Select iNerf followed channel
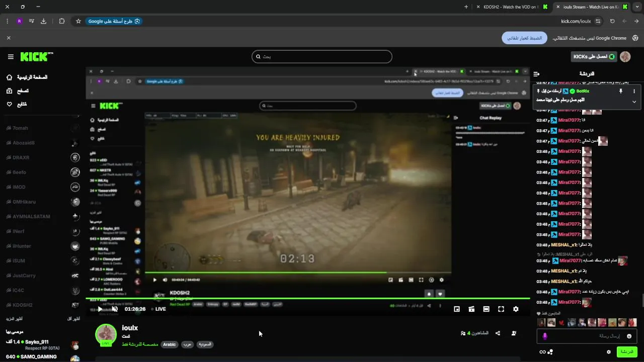Viewport: 644px width, 362px height. [x=43, y=231]
